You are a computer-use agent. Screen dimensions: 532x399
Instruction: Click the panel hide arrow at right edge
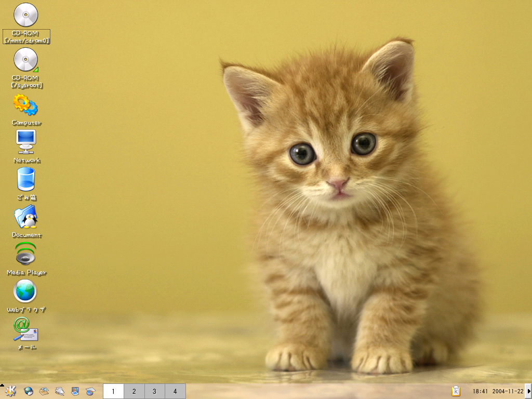[x=528, y=391]
